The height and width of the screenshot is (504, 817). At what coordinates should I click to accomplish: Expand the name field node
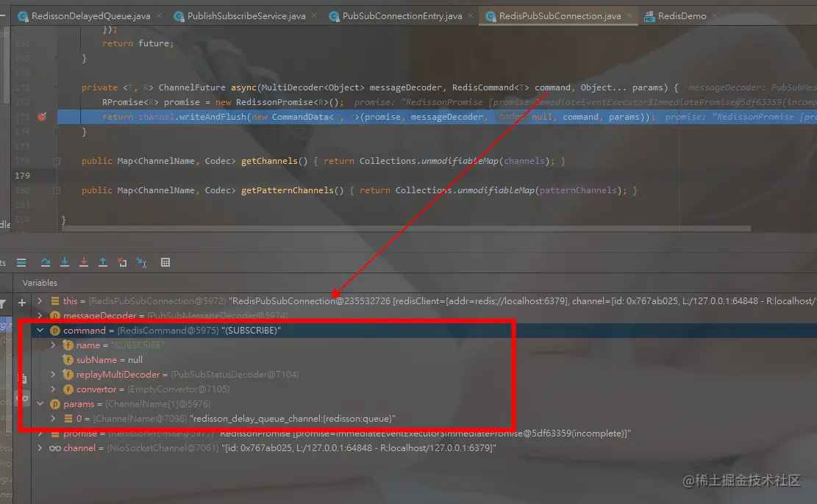pyautogui.click(x=53, y=345)
